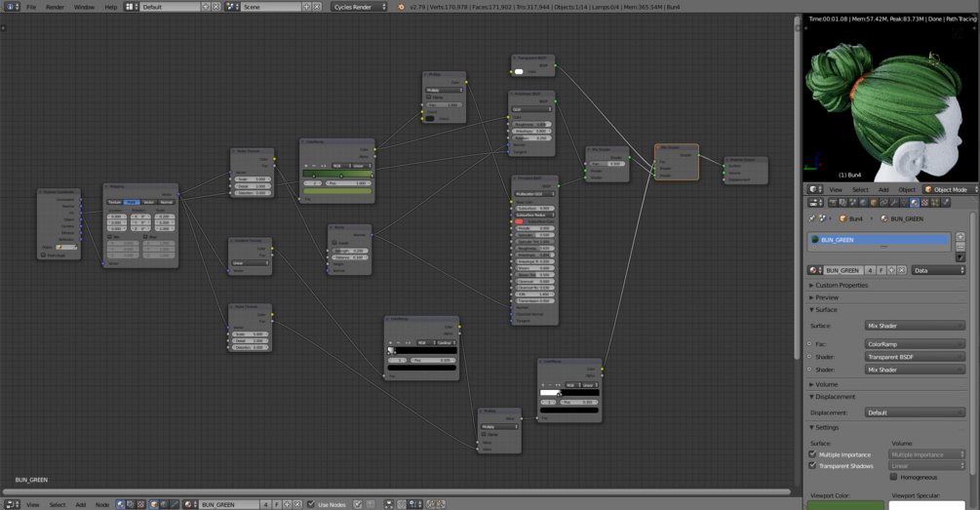The image size is (980, 510).
Task: Open Displacement Default dropdown
Action: point(915,412)
